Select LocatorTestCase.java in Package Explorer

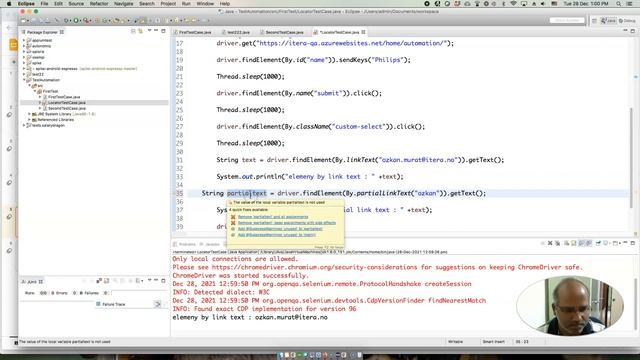[x=67, y=103]
